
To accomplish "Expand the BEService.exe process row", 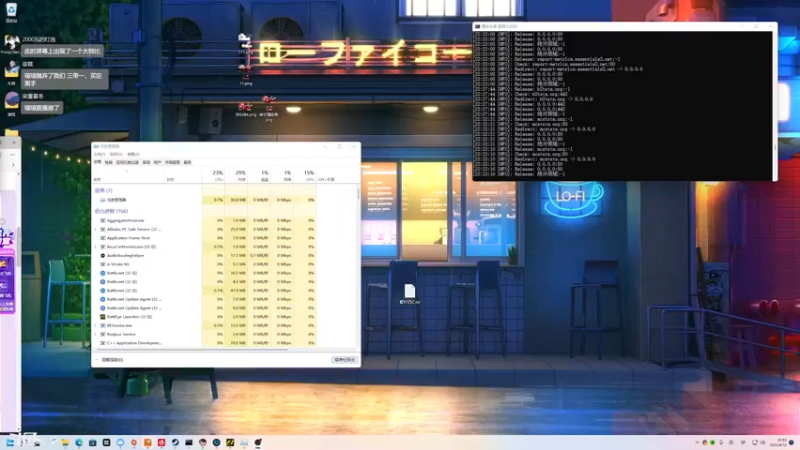I will pyautogui.click(x=95, y=325).
